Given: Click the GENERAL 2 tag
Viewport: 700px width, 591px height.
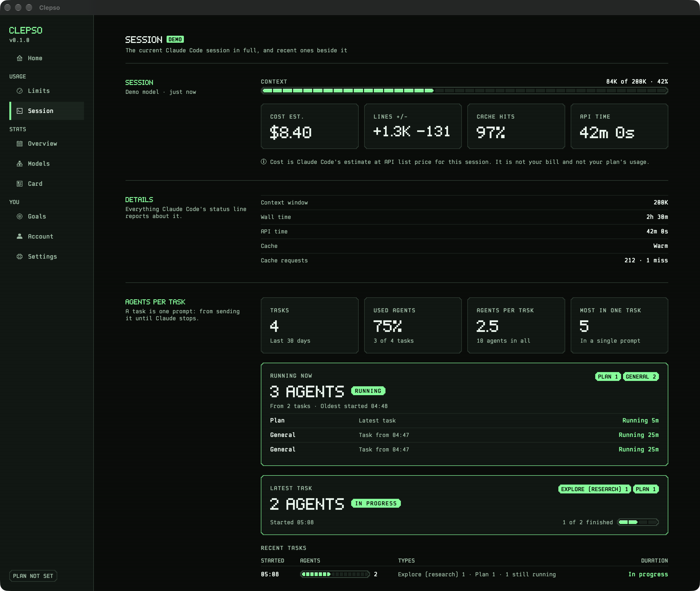Looking at the screenshot, I should coord(641,376).
